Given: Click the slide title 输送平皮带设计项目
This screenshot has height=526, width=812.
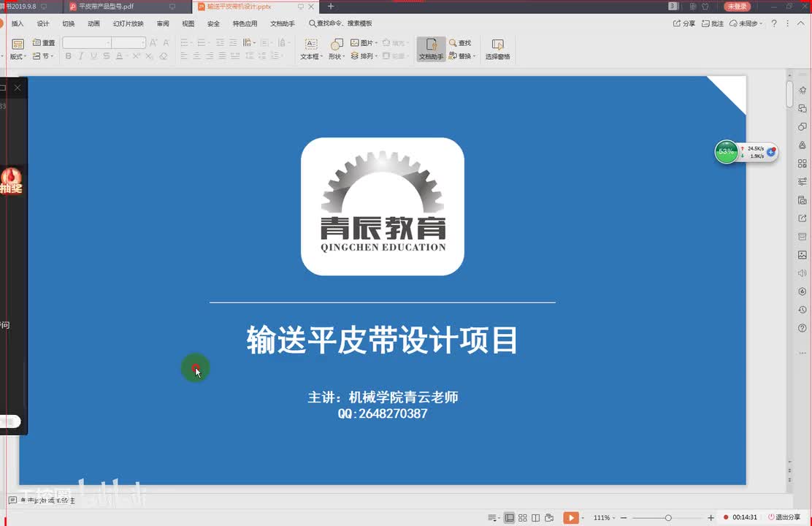Looking at the screenshot, I should 382,340.
